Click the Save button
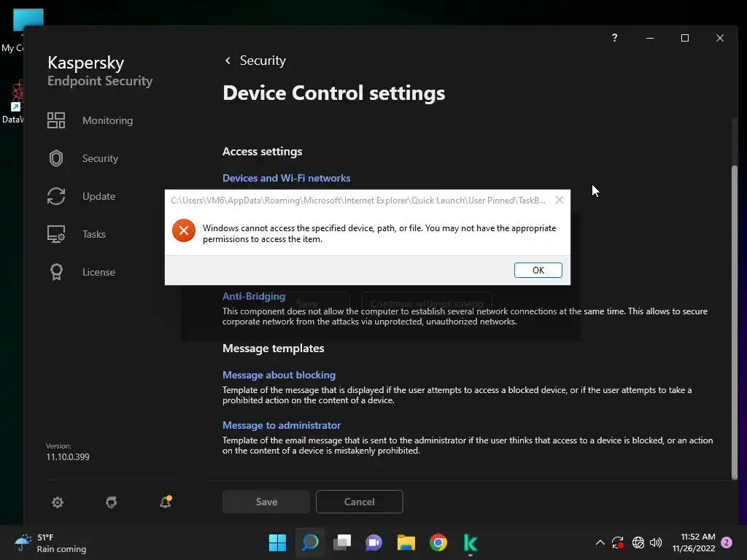This screenshot has height=560, width=747. tap(266, 502)
